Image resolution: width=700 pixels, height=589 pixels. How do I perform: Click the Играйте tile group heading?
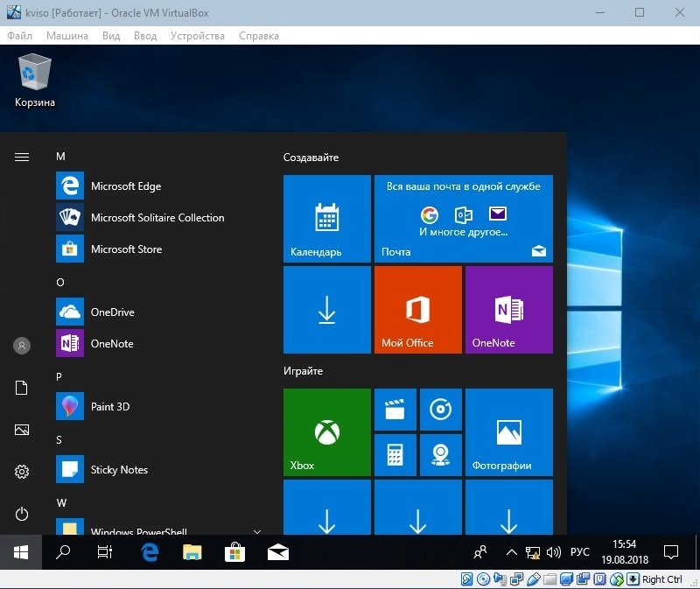click(x=303, y=370)
